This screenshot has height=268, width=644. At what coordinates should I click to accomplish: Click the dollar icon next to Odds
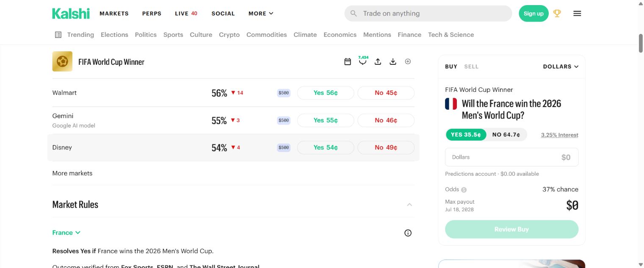coord(464,190)
